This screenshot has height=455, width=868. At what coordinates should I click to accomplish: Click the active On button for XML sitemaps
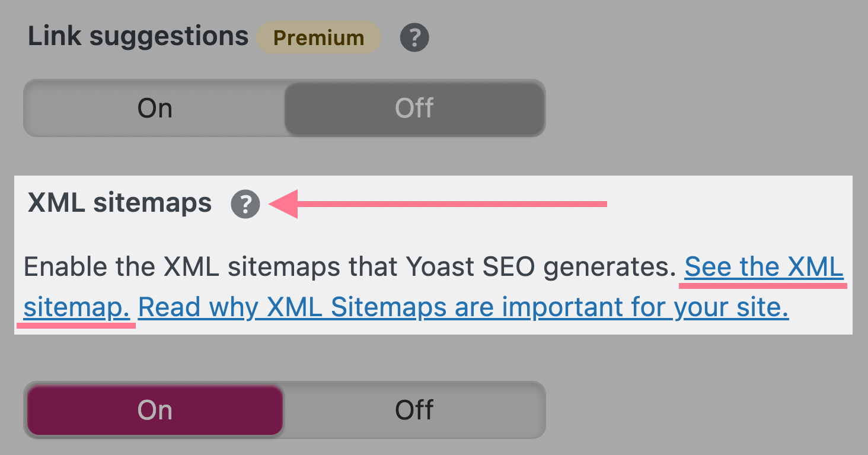click(154, 409)
